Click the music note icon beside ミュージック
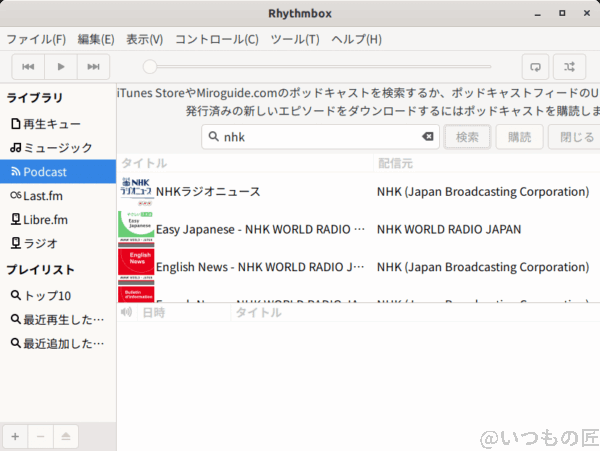This screenshot has width=600, height=451. pos(16,147)
